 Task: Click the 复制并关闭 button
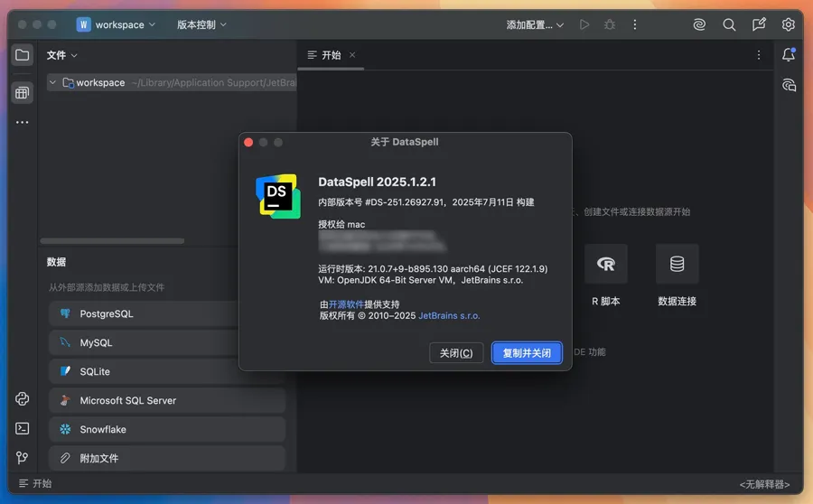(527, 353)
